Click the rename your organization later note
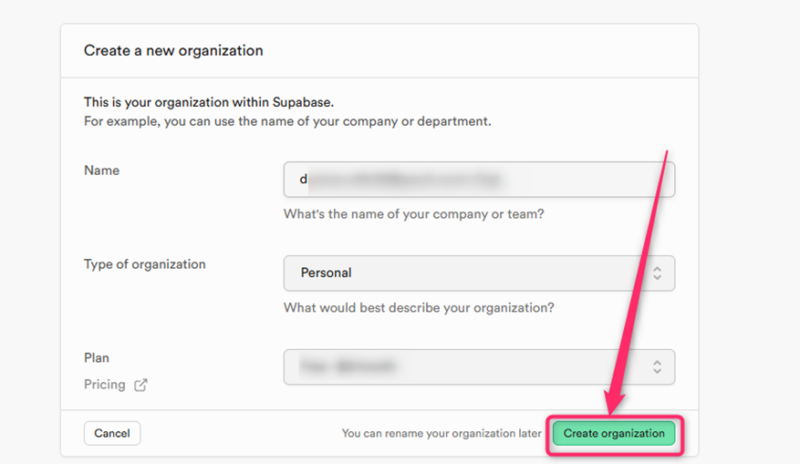This screenshot has width=800, height=464. [x=441, y=433]
